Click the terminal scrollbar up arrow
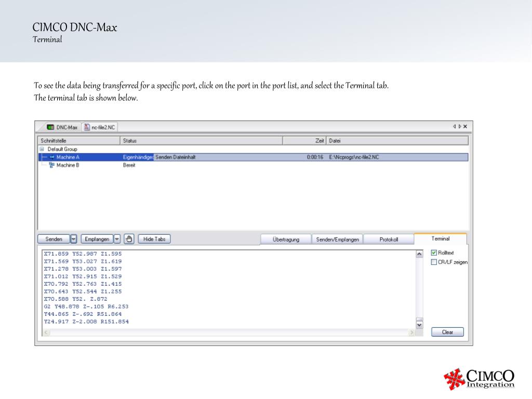Viewport: 532px width, 399px height. pyautogui.click(x=419, y=254)
